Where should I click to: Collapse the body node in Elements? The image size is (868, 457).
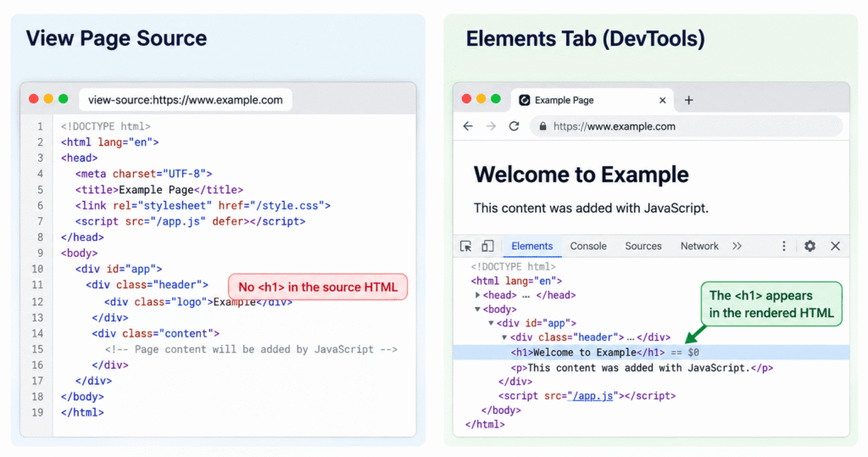pos(477,309)
